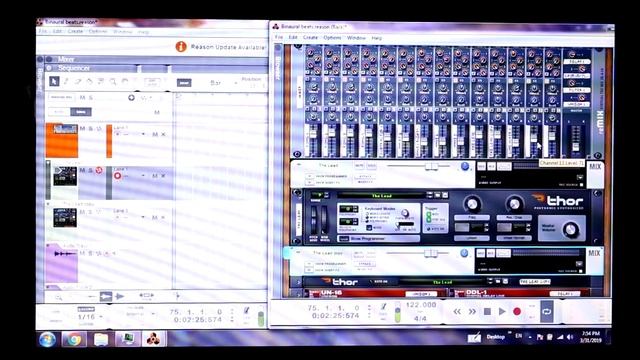Click the tempo value 122.000
Viewport: 640px width, 360px height.
tap(421, 305)
